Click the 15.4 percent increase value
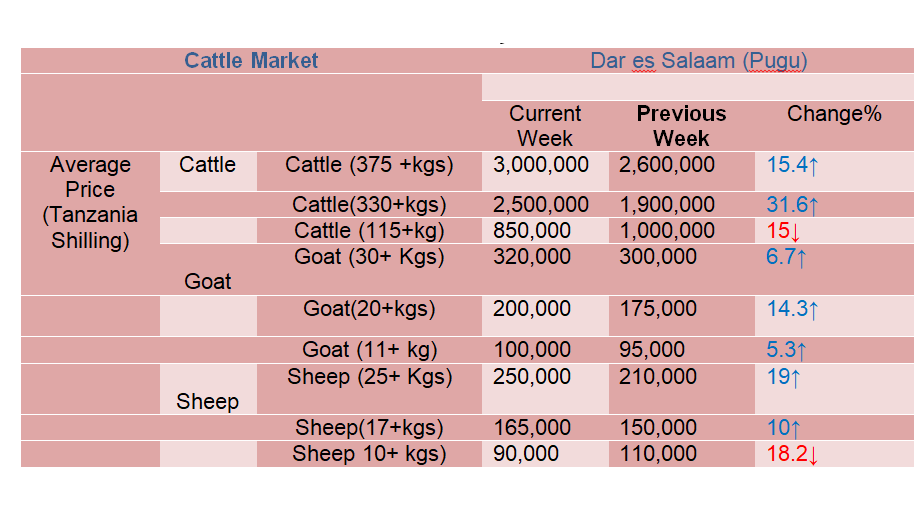The image size is (923, 519). [x=793, y=166]
